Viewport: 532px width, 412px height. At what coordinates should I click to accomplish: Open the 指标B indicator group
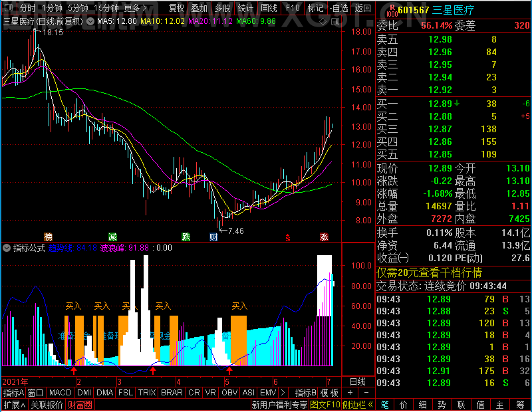306,393
